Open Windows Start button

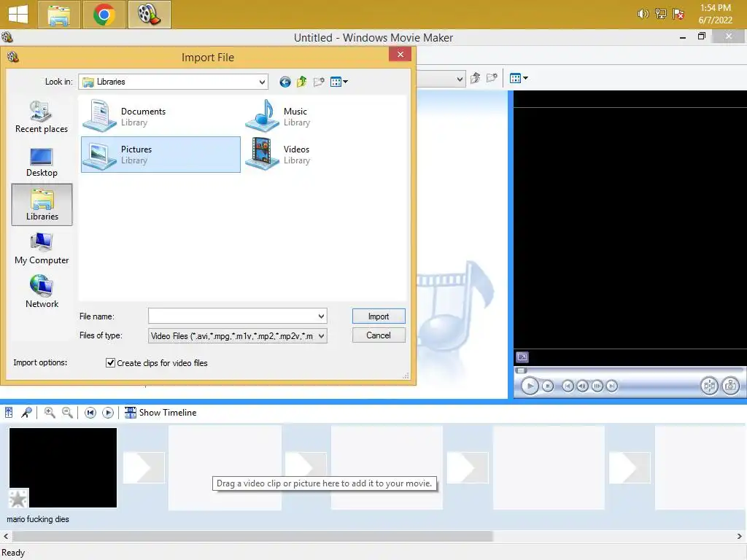pos(18,15)
